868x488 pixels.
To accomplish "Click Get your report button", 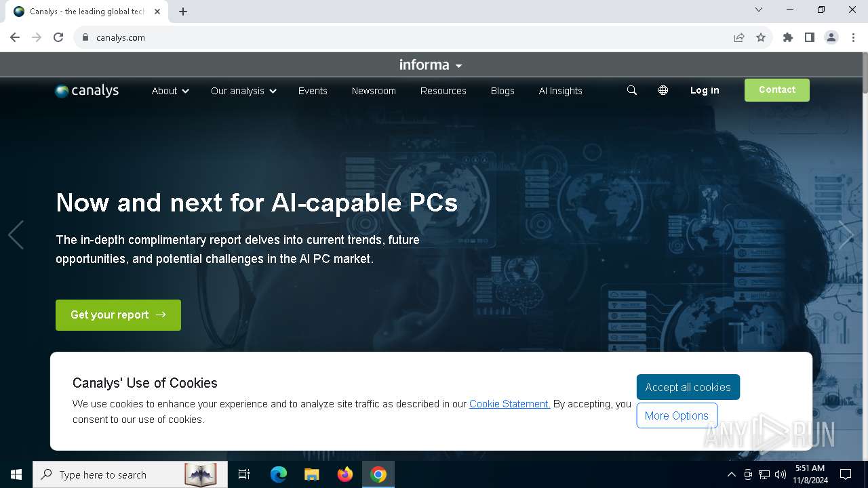I will tap(118, 315).
